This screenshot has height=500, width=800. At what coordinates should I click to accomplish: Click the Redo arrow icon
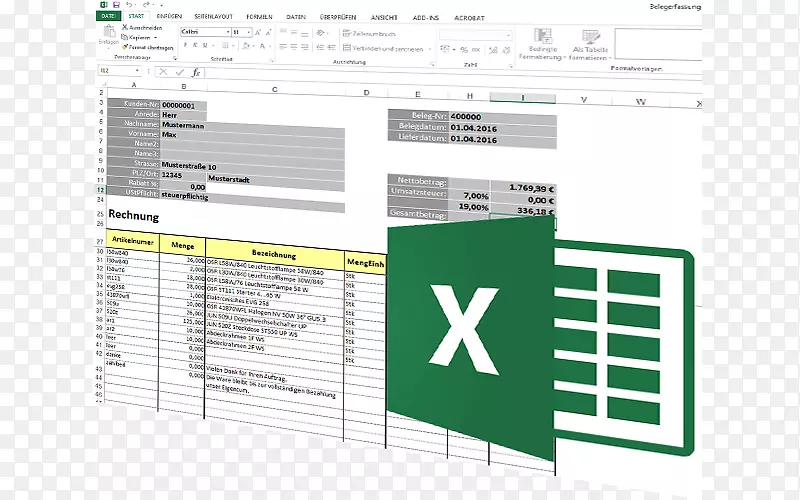146,5
